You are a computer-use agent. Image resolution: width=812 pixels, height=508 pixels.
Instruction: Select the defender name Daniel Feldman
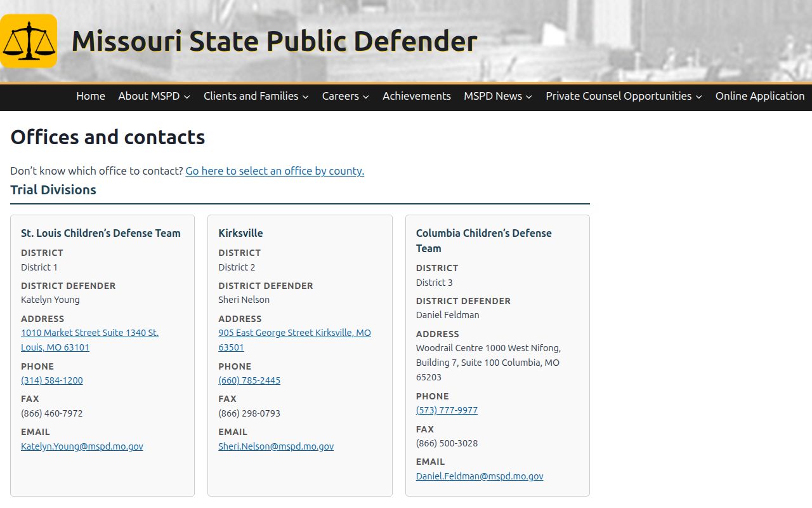point(448,315)
